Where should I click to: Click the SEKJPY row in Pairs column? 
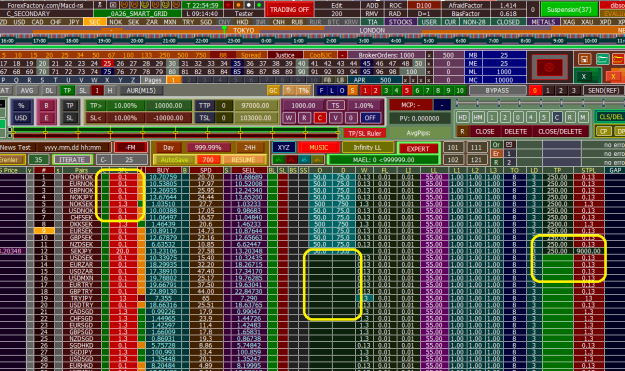(x=82, y=251)
